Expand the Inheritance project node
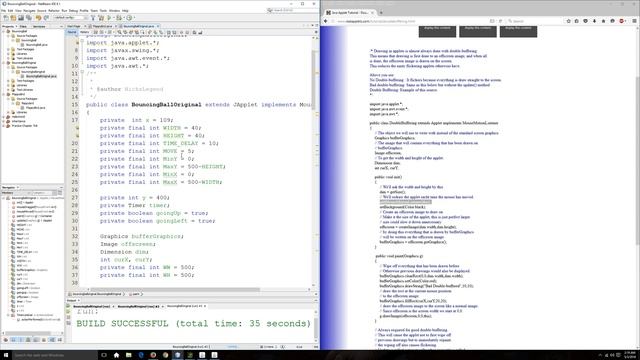640x360 pixels. click(x=4, y=121)
